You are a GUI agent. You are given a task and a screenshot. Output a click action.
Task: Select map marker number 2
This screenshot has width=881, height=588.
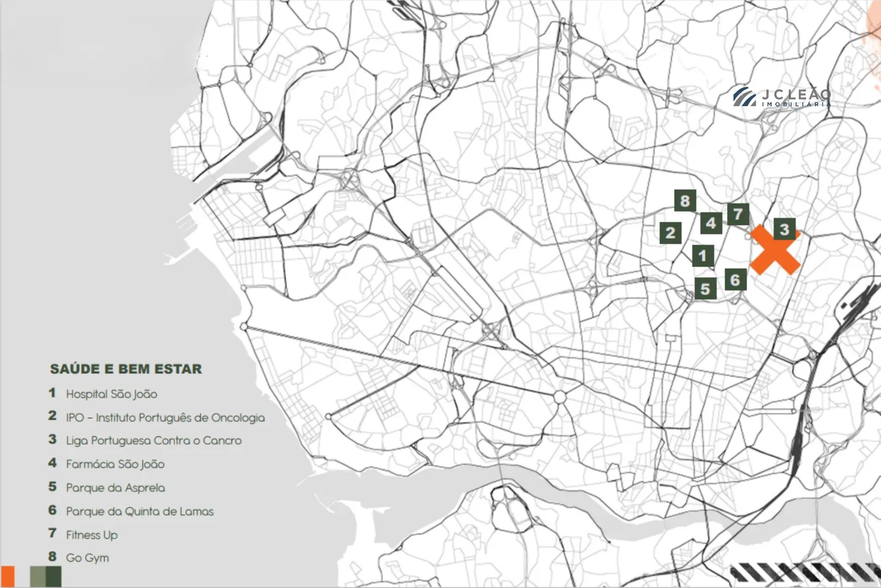pos(670,233)
